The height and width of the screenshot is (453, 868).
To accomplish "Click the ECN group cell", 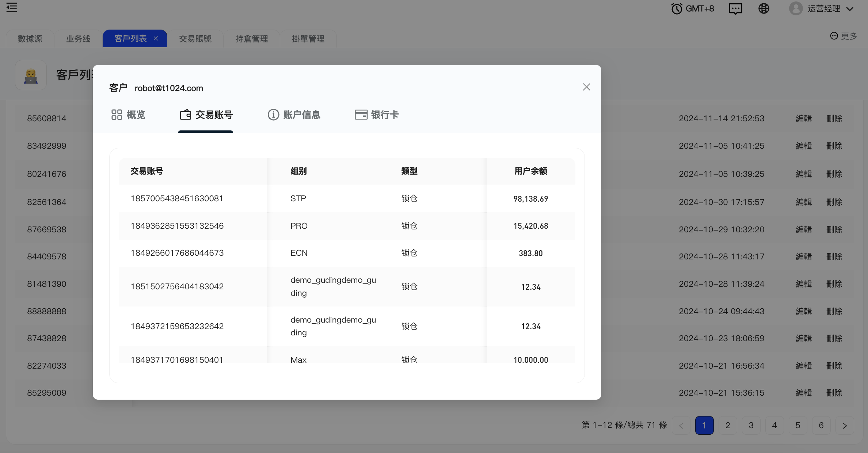I will point(299,253).
